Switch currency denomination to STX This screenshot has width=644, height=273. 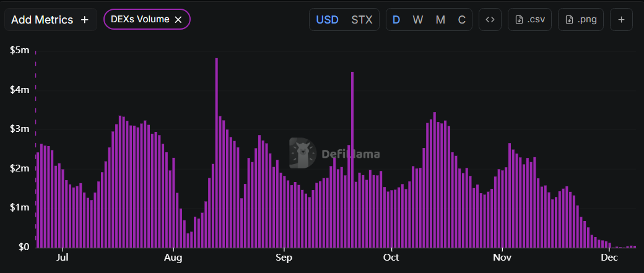pyautogui.click(x=362, y=20)
